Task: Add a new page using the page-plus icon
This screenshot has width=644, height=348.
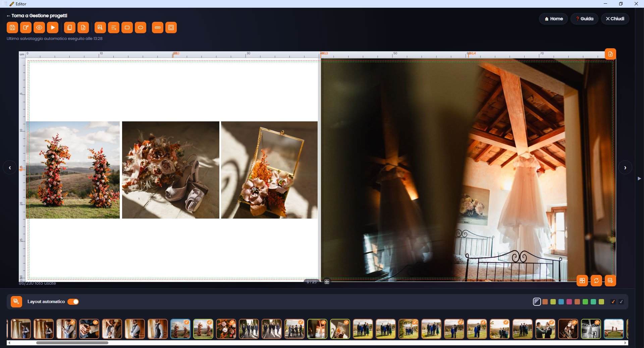Action: coord(83,27)
